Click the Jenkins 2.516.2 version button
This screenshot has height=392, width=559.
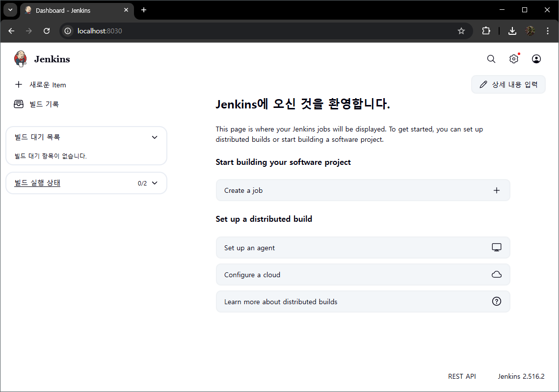521,376
